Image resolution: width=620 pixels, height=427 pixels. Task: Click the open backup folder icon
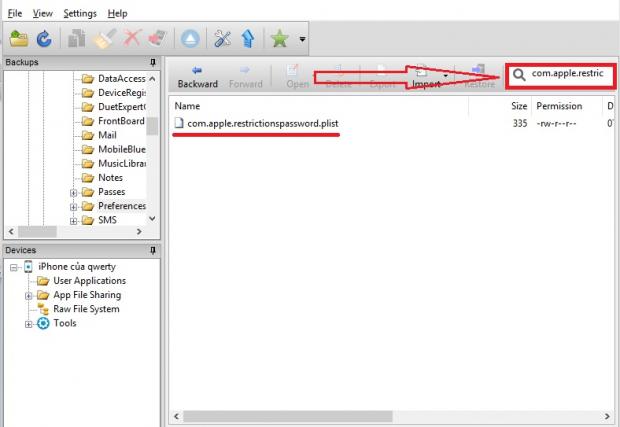pyautogui.click(x=18, y=39)
